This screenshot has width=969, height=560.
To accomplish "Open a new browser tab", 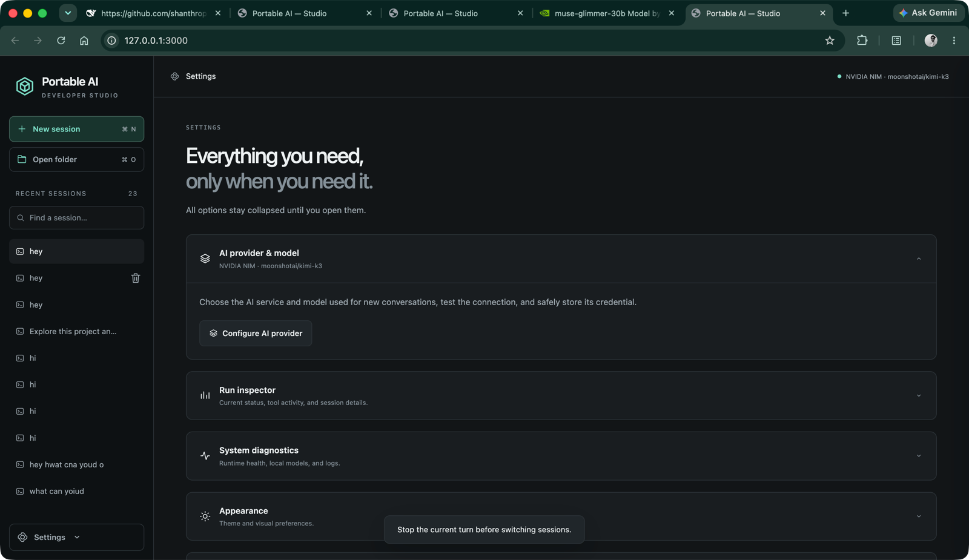I will (x=846, y=13).
